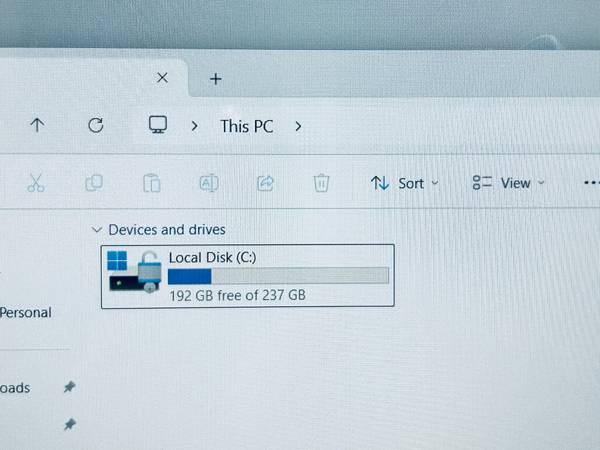Click the C: drive storage usage bar
600x450 pixels.
click(278, 276)
